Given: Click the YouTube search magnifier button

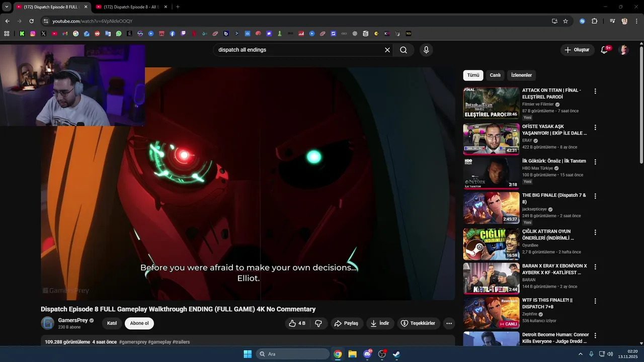Looking at the screenshot, I should [x=404, y=50].
